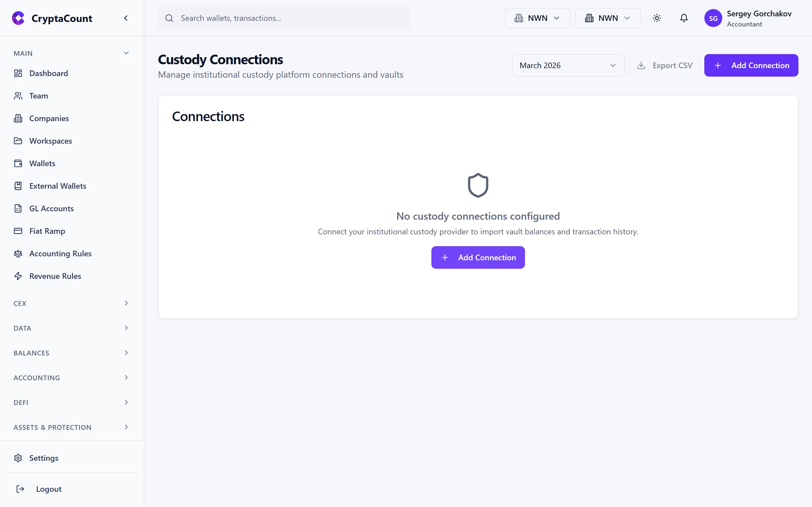This screenshot has height=507, width=812.
Task: Click Export CSV
Action: [x=664, y=65]
